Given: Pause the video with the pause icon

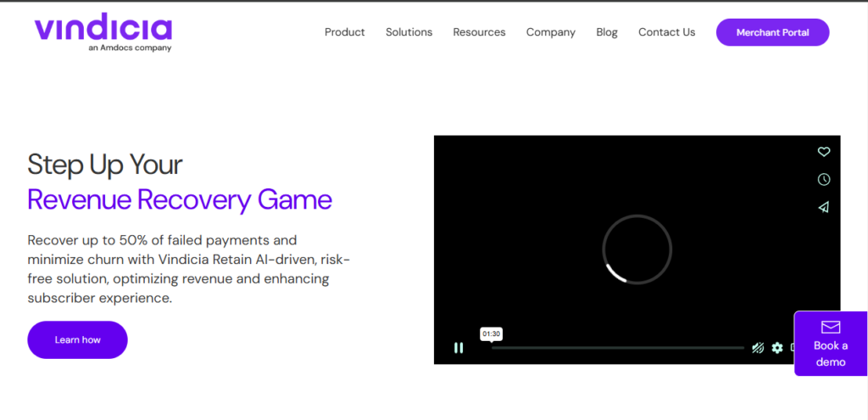Looking at the screenshot, I should (459, 347).
